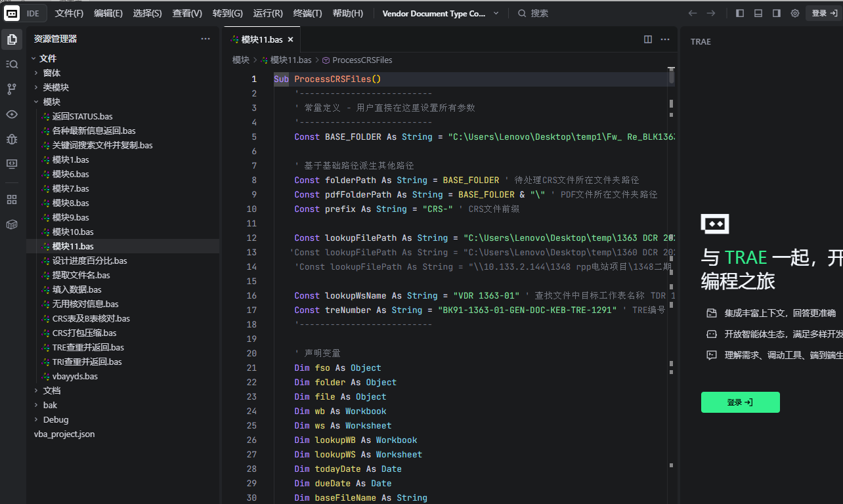Click the eye icon in activity bar
The image size is (843, 504).
coord(12,114)
